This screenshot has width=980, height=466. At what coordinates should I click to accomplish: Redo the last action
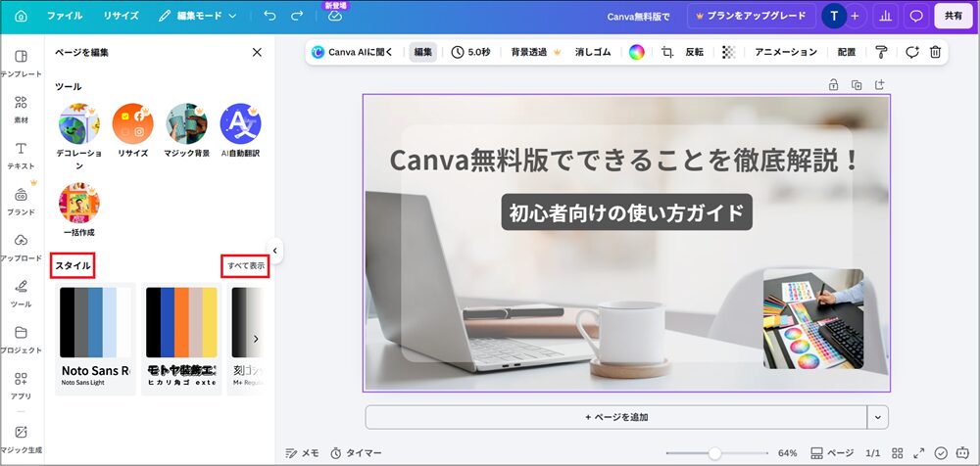coord(298,17)
